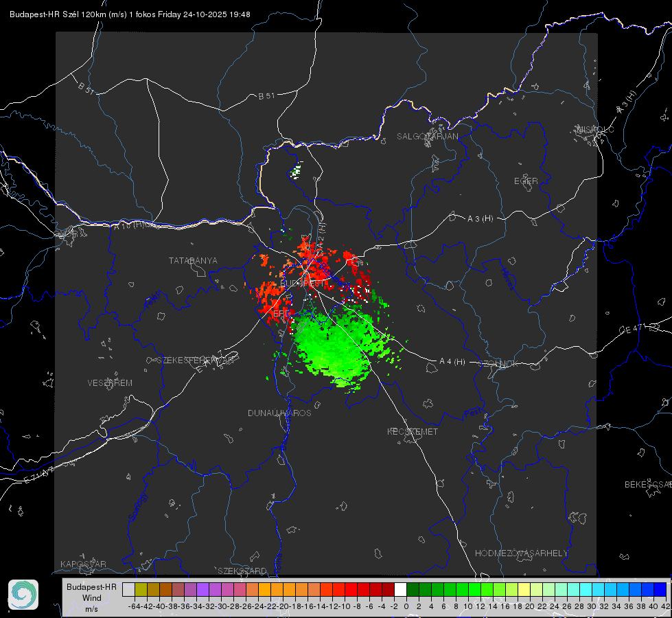672x618 pixels.
Task: Select the dark green swatch between 0 and 2
Action: 413,590
